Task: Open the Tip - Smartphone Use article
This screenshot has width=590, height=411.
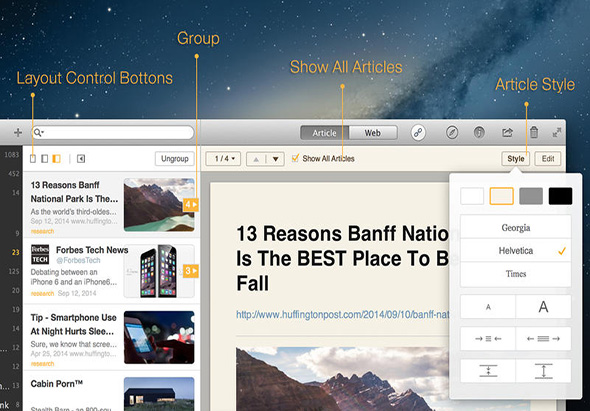Action: pos(111,338)
